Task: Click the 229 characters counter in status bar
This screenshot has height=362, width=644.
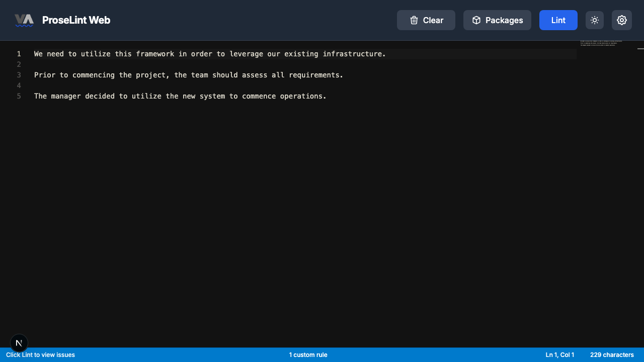Action: point(612,354)
